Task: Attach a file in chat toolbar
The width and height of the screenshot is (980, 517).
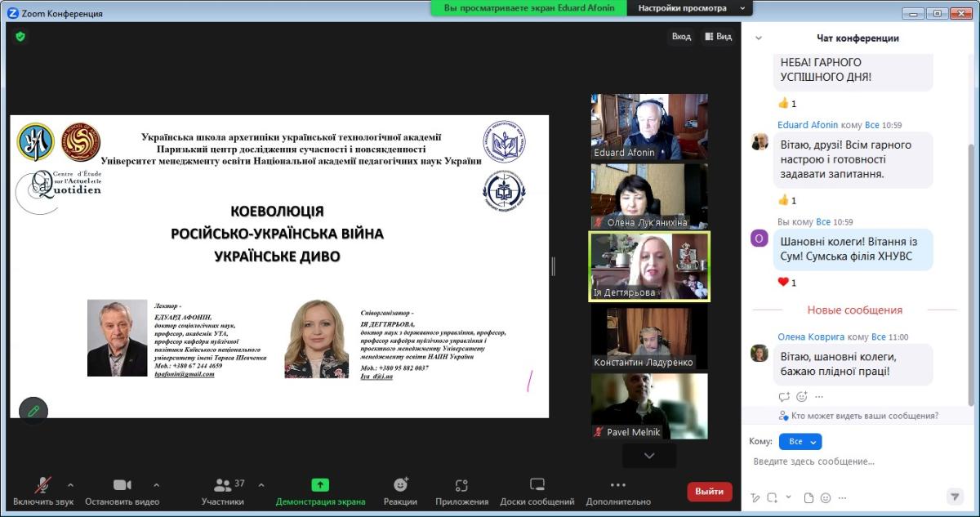Action: (808, 497)
